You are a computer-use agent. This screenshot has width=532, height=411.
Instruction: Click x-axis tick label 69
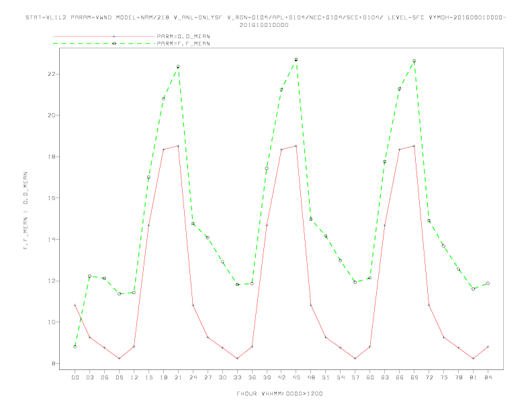click(x=414, y=377)
